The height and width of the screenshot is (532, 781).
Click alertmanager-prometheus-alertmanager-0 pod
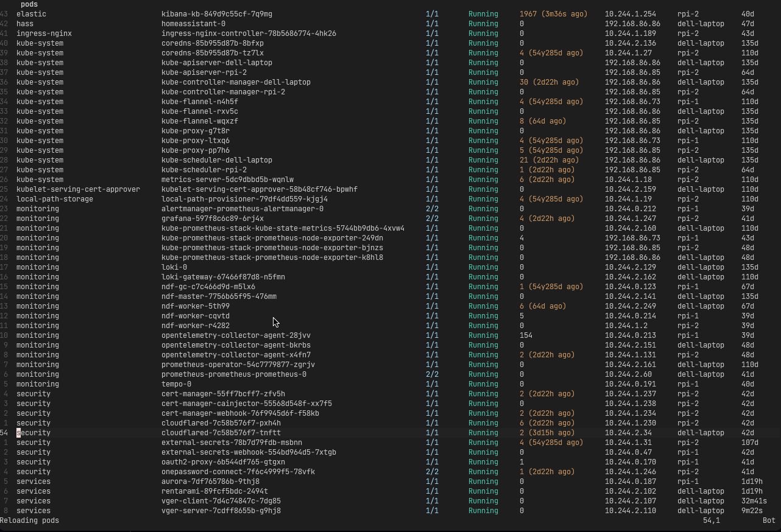click(242, 209)
